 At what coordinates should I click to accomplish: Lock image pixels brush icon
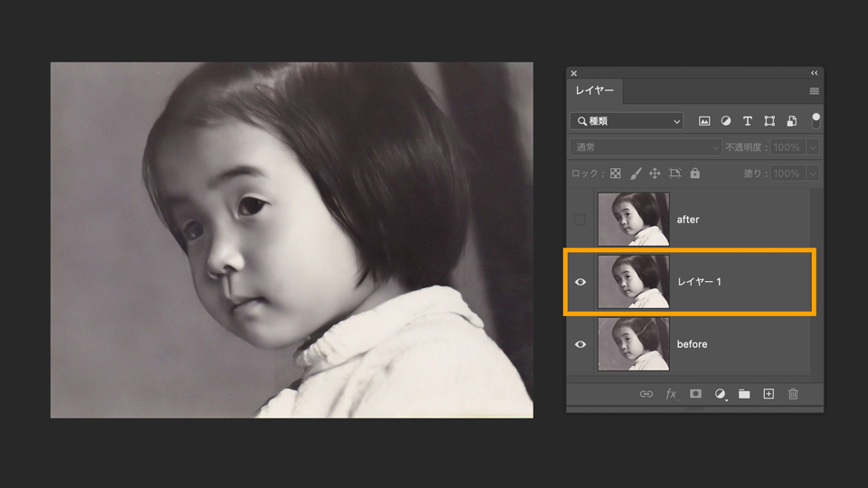coord(636,174)
